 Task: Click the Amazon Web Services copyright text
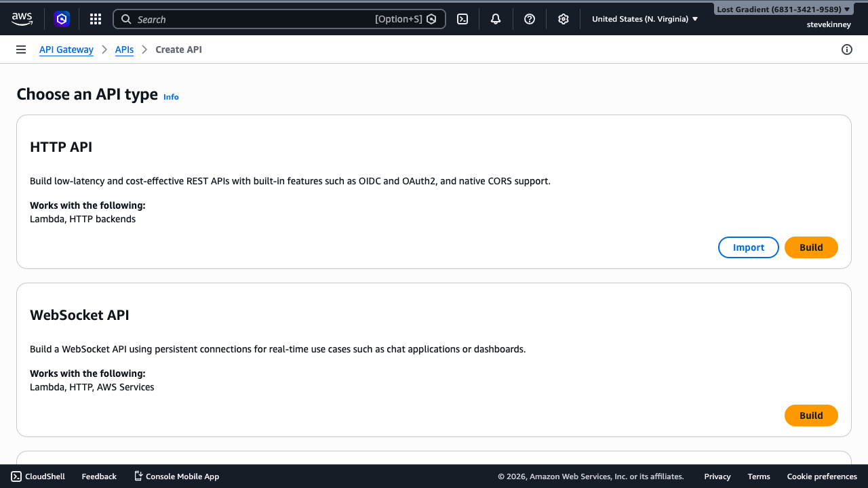[591, 476]
